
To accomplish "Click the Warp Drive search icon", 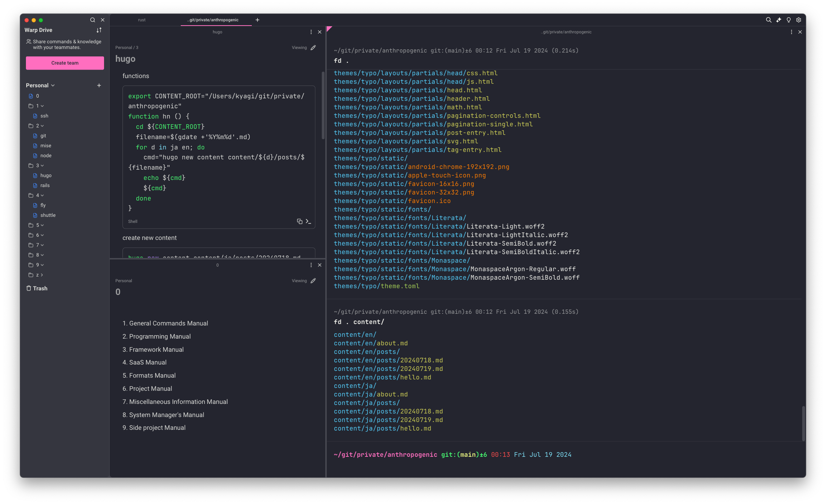I will 92,20.
